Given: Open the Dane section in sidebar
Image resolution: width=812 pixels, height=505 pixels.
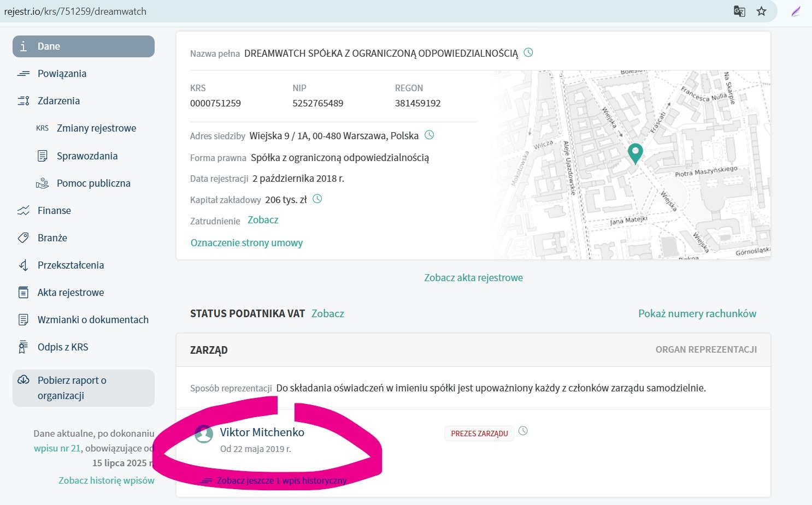Looking at the screenshot, I should click(x=84, y=46).
